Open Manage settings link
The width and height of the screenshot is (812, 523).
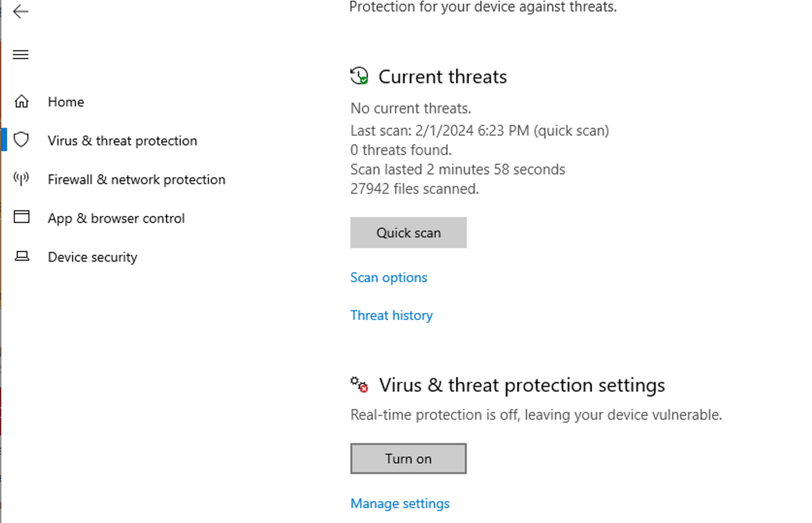pyautogui.click(x=399, y=503)
